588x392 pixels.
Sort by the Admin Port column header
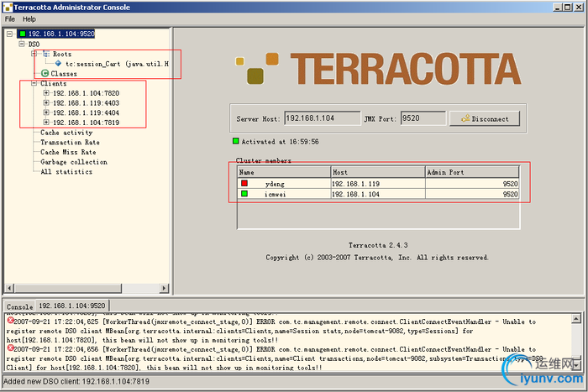coord(472,172)
